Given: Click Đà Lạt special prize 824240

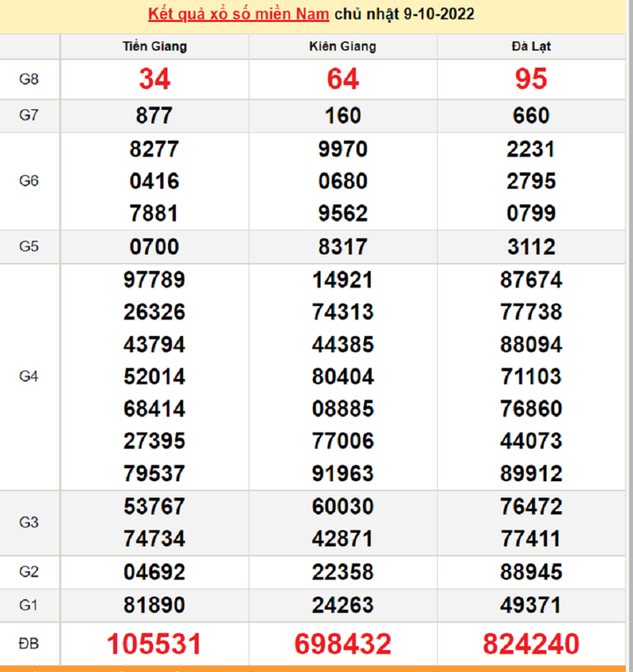Looking at the screenshot, I should [x=531, y=644].
